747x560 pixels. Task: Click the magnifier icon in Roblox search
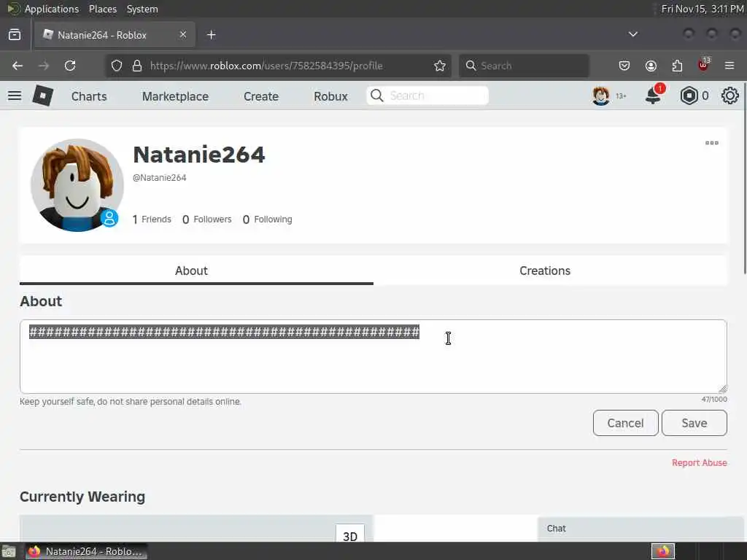coord(377,96)
